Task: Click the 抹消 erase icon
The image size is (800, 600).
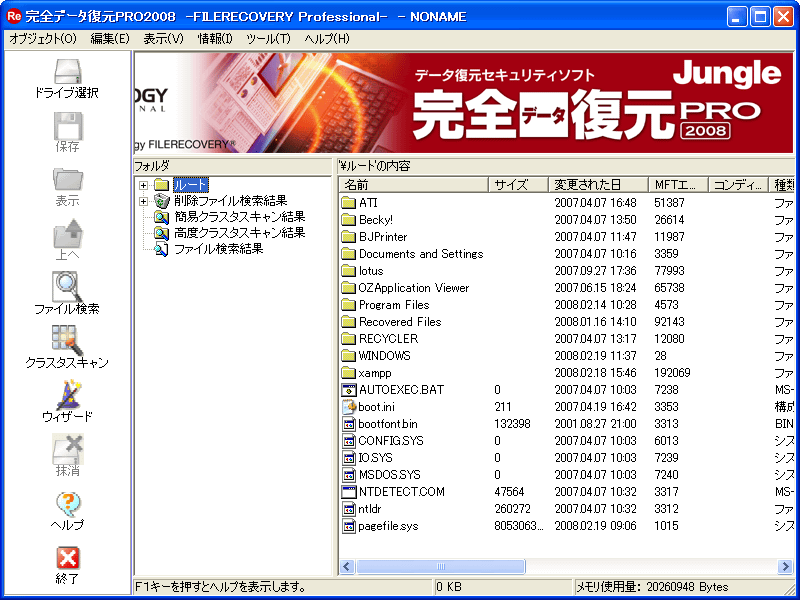Action: tap(67, 449)
